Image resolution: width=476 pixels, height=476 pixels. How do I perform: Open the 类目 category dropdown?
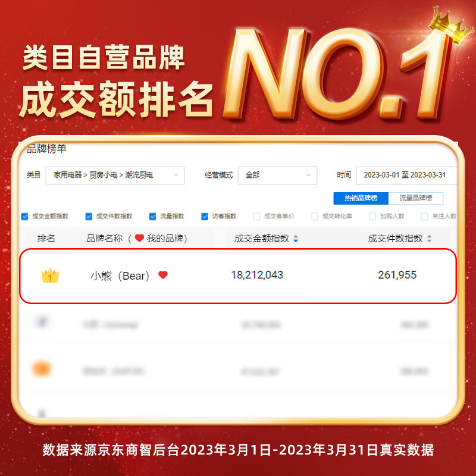[115, 175]
